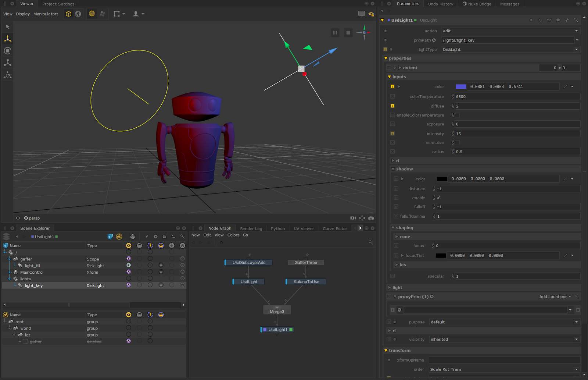588x380 pixels.
Task: Stop the viewer rendering
Action: pyautogui.click(x=348, y=33)
